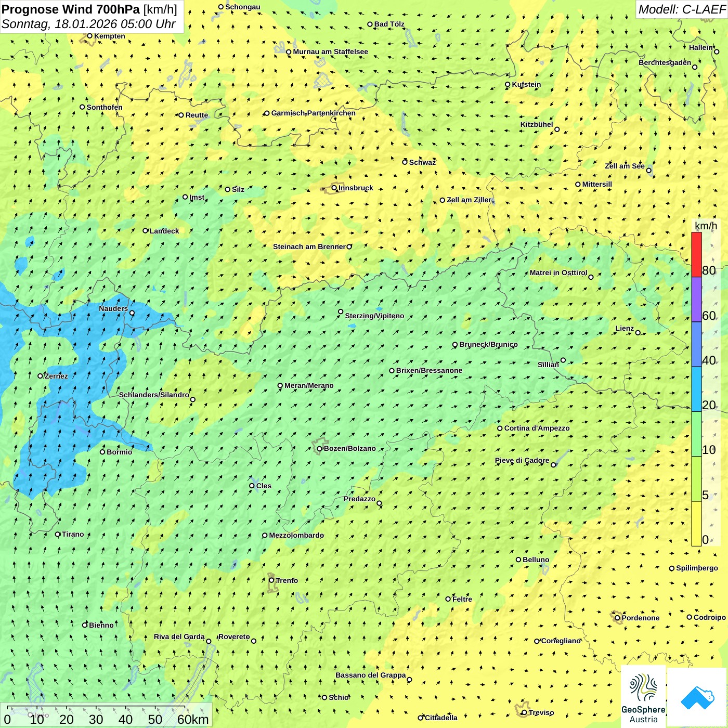The width and height of the screenshot is (728, 728).
Task: Click the Bruneck/Brunico city marker
Action: [455, 345]
